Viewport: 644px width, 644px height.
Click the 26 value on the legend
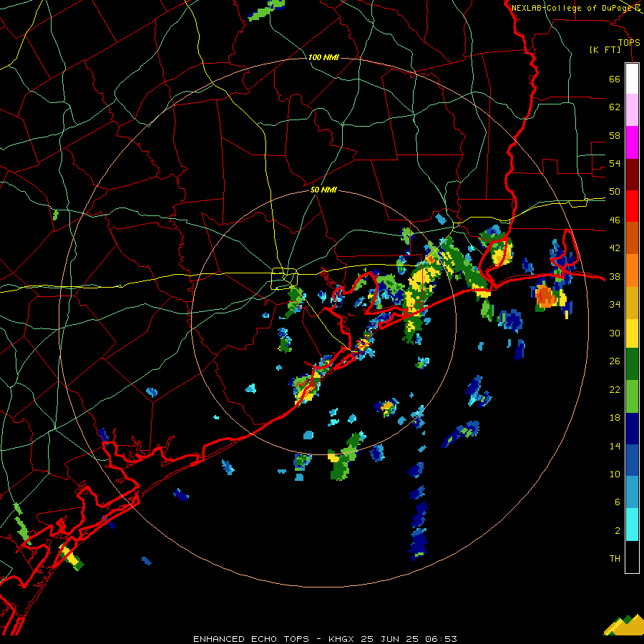point(615,361)
